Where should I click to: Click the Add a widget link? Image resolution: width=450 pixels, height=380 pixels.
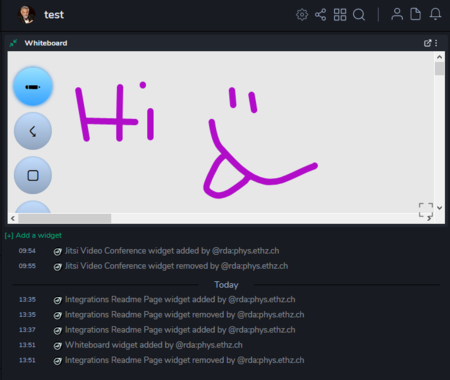33,235
